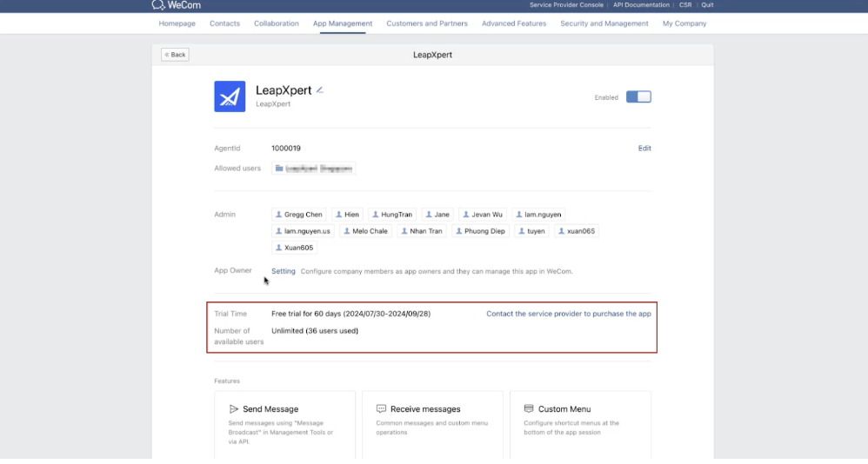
Task: Click the user icon beside lam.nguyen.us
Action: (278, 231)
